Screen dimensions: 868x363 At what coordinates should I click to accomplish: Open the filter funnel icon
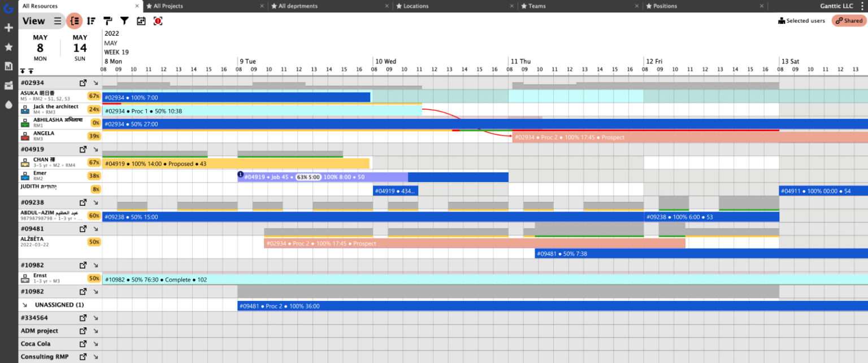pos(124,20)
